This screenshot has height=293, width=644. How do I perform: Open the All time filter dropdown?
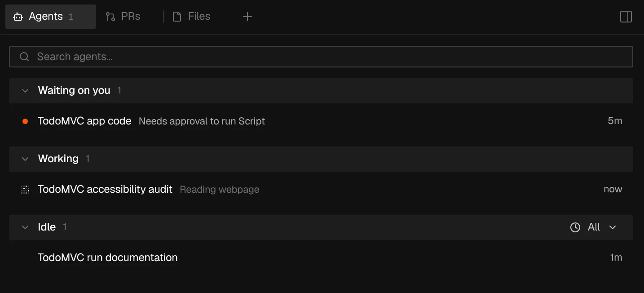[x=593, y=227]
